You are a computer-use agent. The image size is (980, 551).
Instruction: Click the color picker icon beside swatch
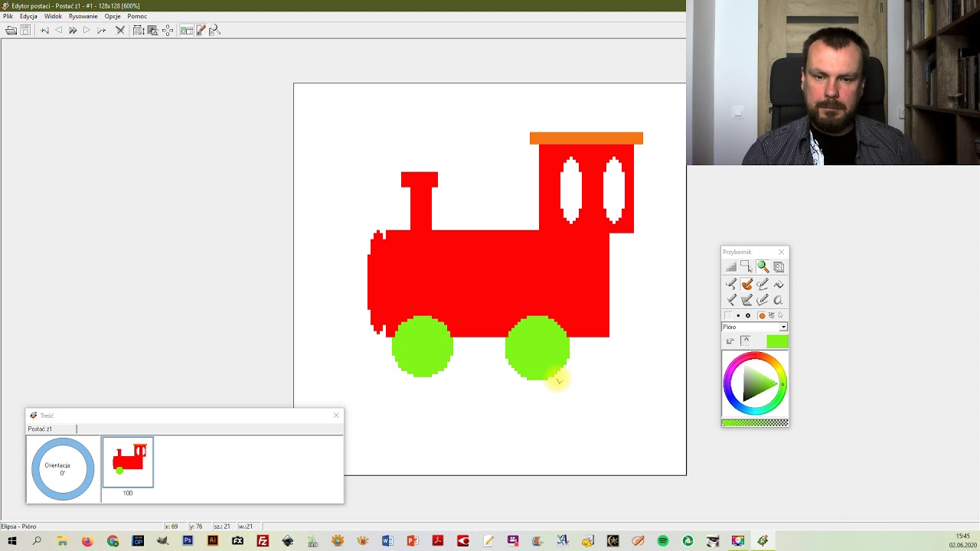pyautogui.click(x=746, y=341)
